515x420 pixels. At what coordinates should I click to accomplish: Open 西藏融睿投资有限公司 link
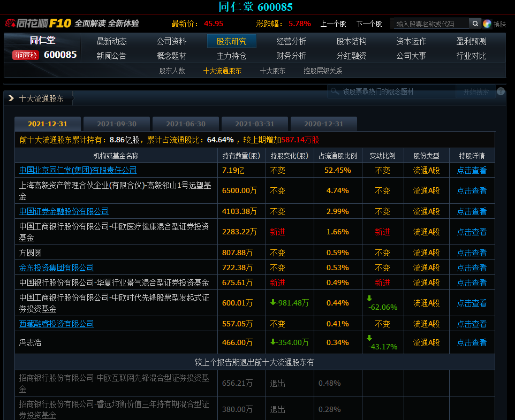(57, 324)
